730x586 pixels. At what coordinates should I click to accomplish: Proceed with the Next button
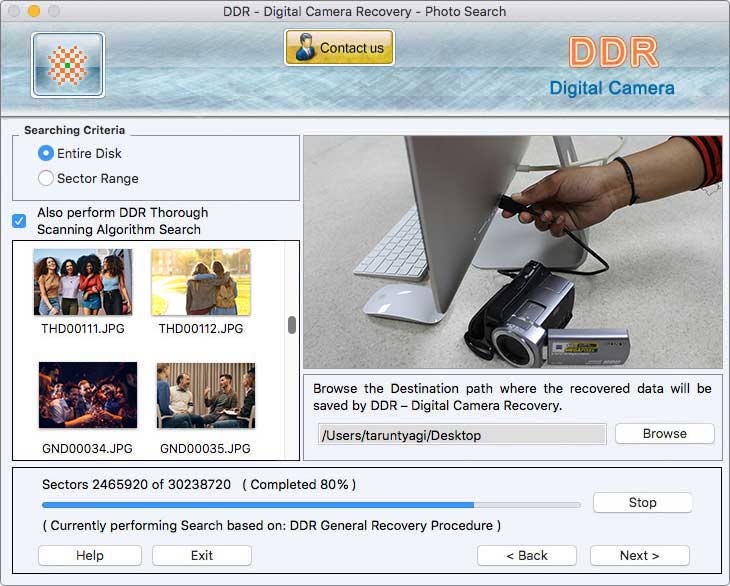pyautogui.click(x=640, y=555)
